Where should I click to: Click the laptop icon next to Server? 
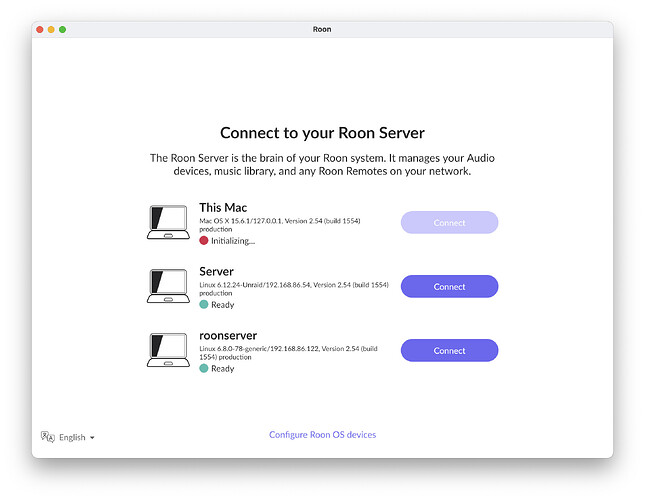coord(167,286)
